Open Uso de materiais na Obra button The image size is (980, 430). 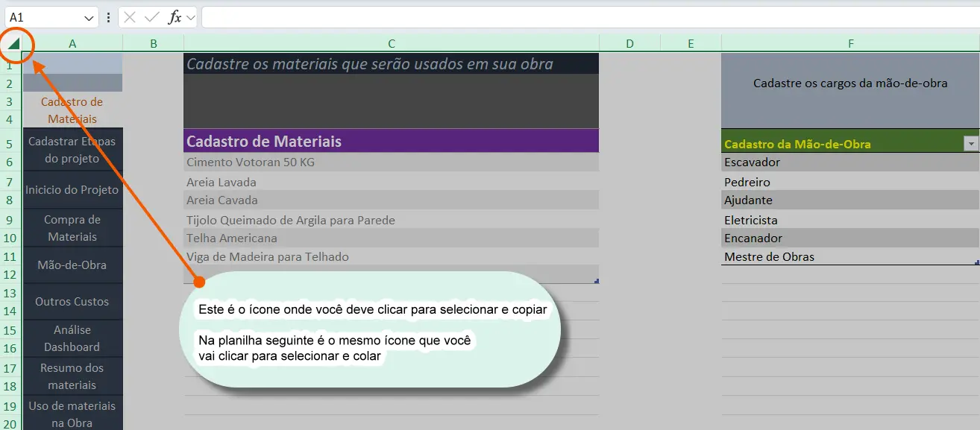tap(72, 414)
